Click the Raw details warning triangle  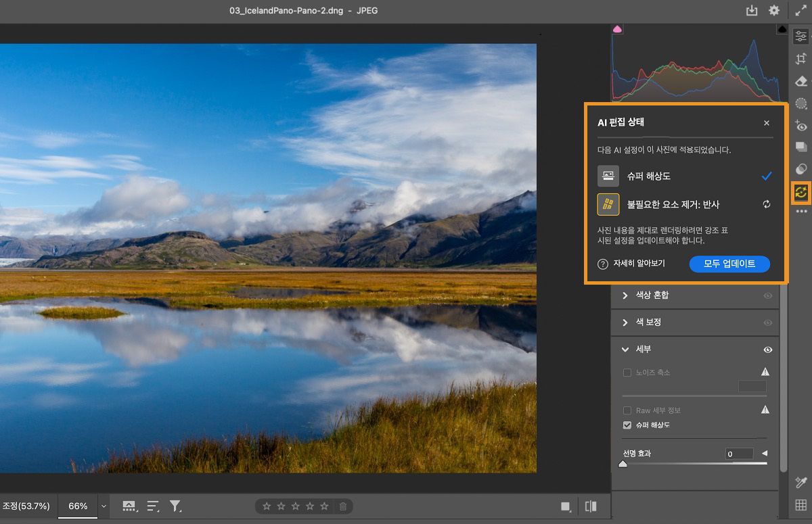[765, 410]
